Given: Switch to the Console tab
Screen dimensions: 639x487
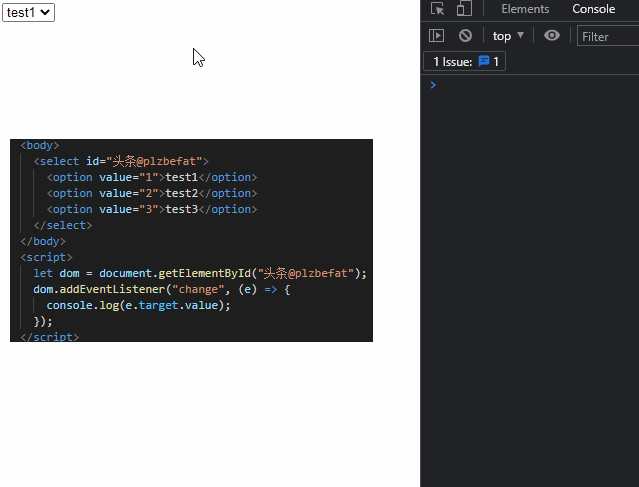Looking at the screenshot, I should [x=593, y=9].
